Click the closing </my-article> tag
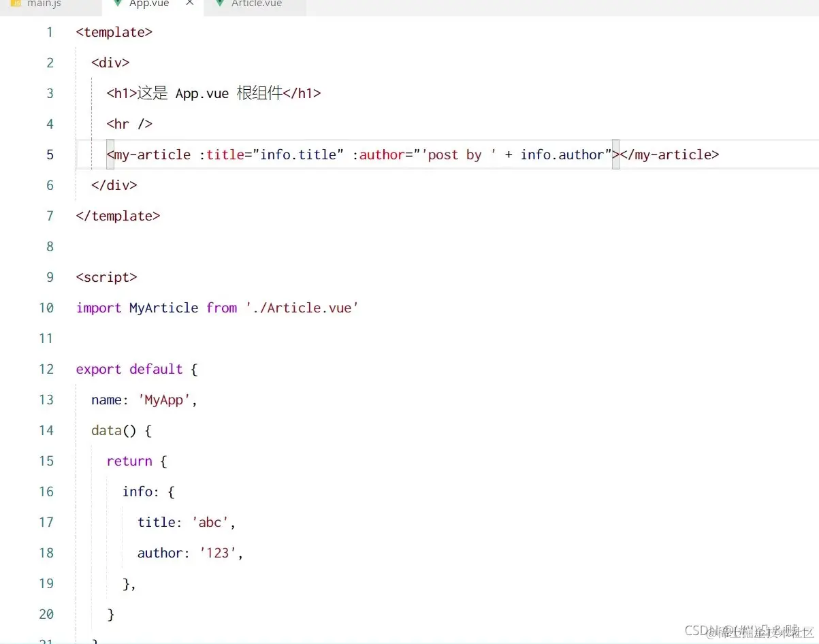Image resolution: width=819 pixels, height=644 pixels. 669,155
